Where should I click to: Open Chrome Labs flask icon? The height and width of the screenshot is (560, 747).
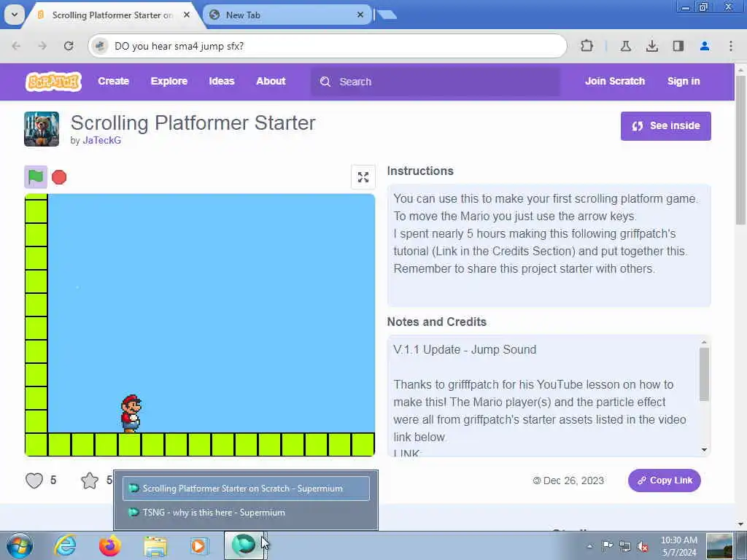coord(625,46)
